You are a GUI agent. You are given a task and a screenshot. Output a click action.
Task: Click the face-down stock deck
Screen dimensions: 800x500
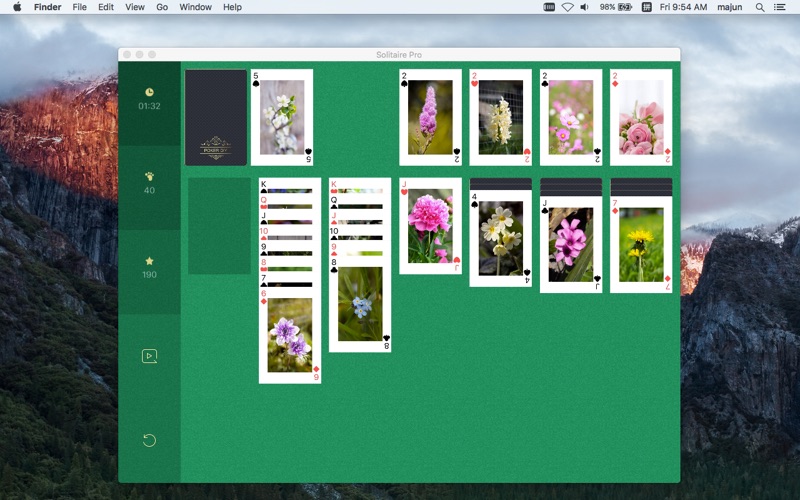(216, 117)
